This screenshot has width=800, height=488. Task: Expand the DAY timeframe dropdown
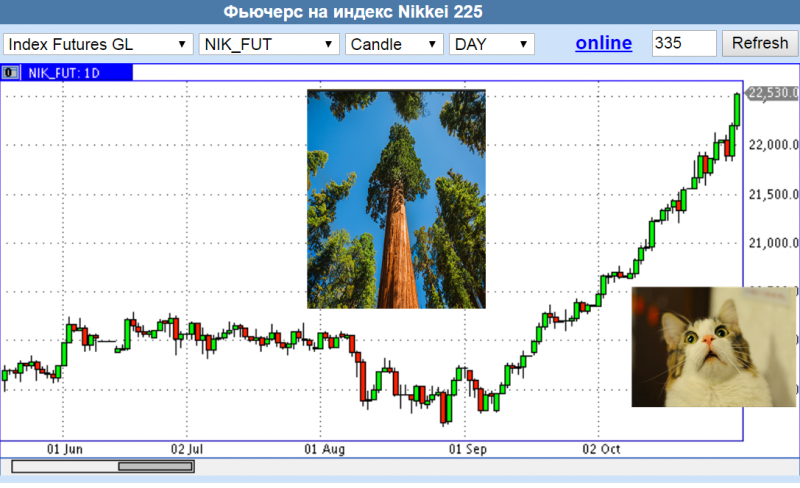492,44
